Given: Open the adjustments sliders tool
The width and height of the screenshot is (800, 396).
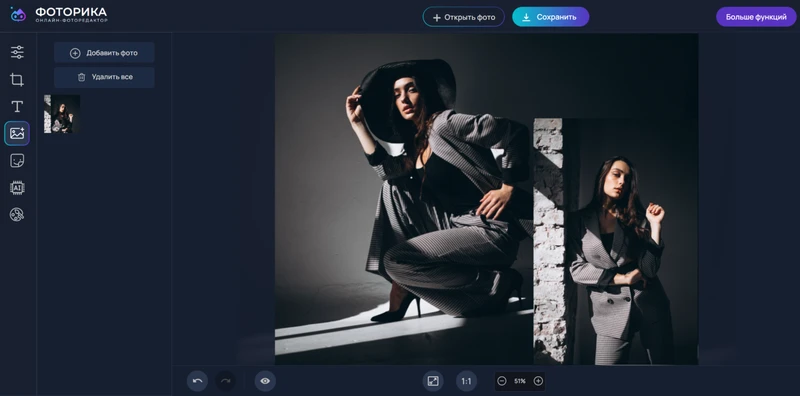Looking at the screenshot, I should [17, 52].
